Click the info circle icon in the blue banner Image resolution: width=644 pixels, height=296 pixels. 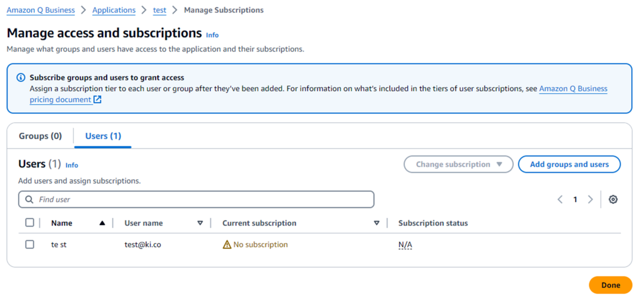(21, 78)
